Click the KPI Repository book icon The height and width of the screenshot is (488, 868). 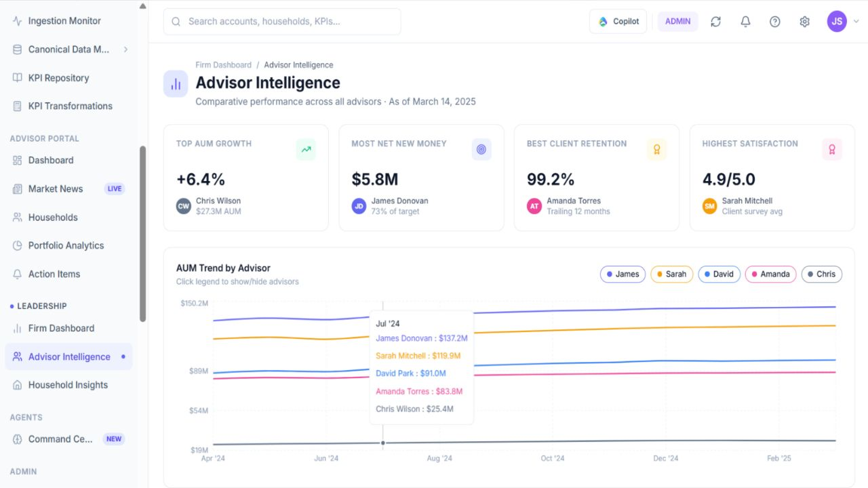18,78
